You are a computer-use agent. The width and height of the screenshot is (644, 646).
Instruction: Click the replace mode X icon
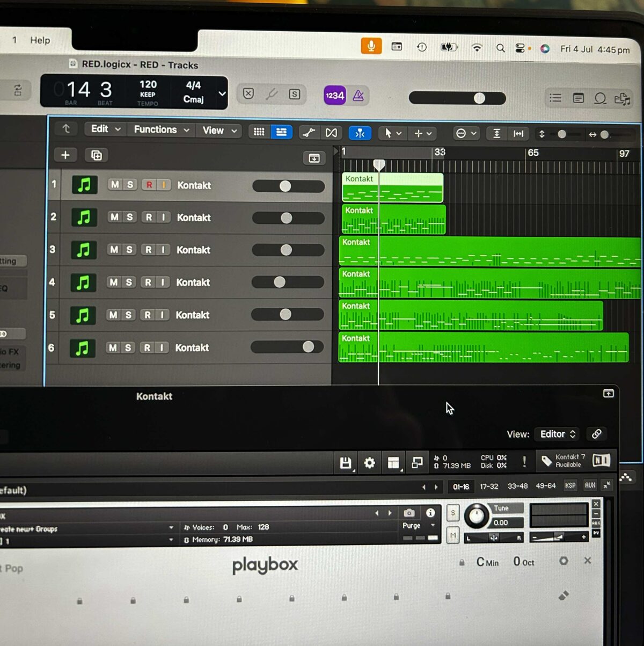tap(248, 93)
